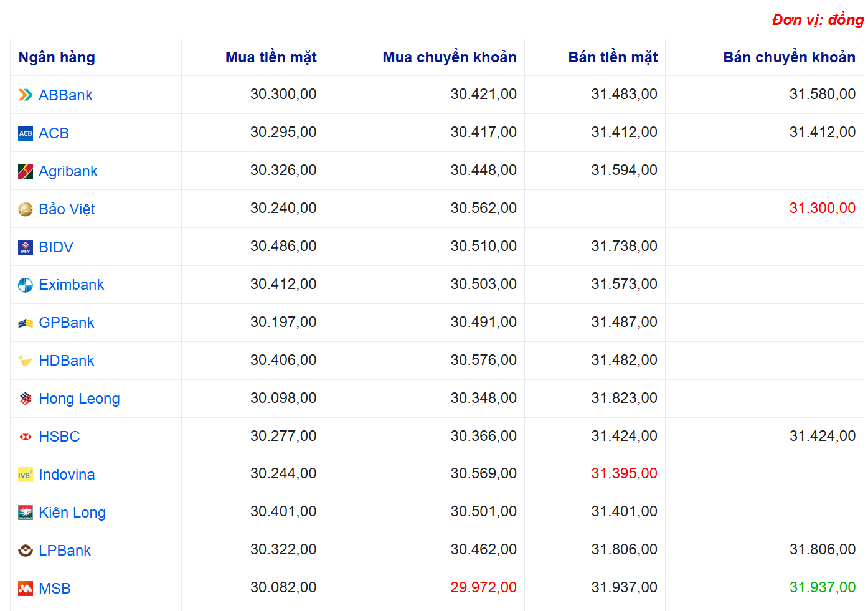Click the Bán tiền mặt column header
The image size is (868, 611).
point(613,57)
